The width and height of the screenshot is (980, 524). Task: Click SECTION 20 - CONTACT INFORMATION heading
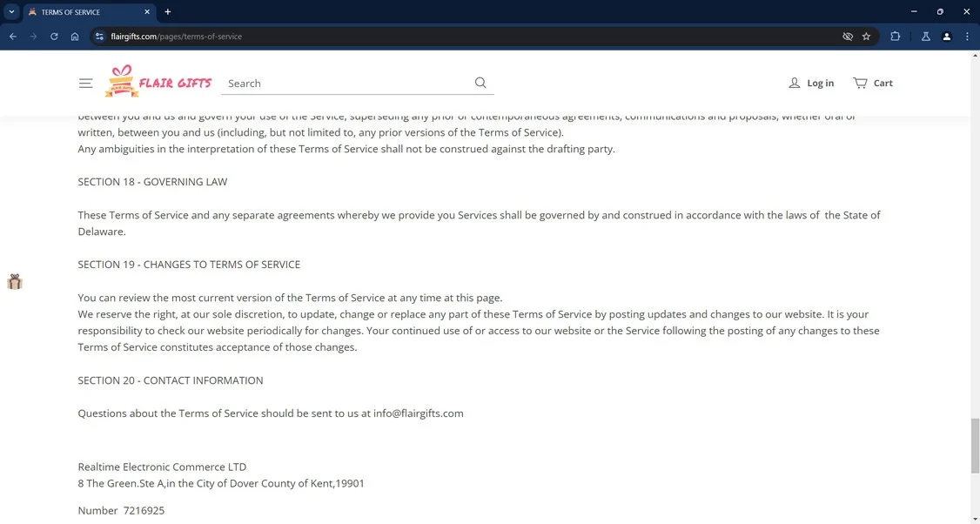pos(170,380)
